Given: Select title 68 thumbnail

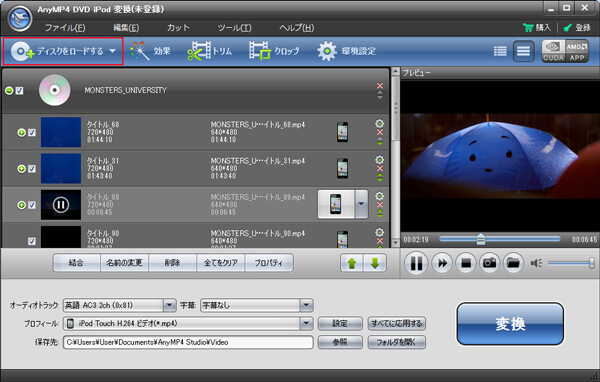Looking at the screenshot, I should coord(61,132).
